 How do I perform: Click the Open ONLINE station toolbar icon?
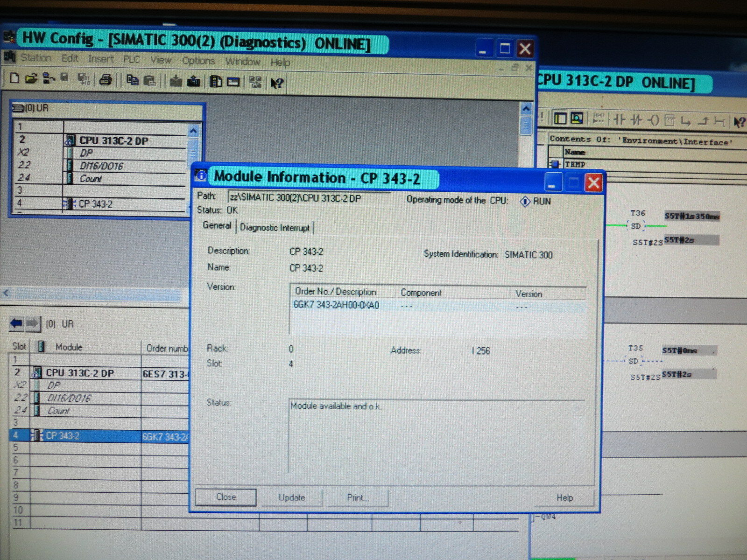tap(49, 78)
